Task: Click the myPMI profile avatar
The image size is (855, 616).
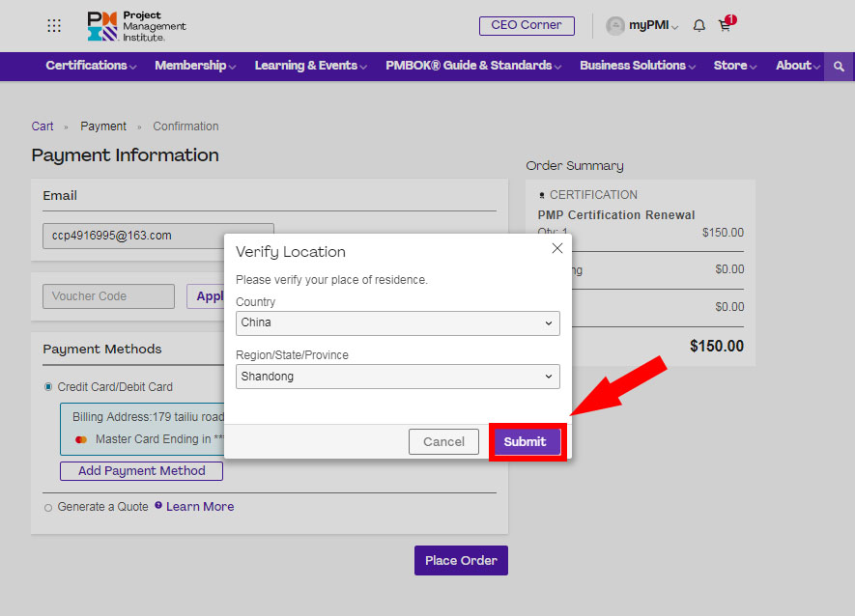Action: (x=615, y=26)
